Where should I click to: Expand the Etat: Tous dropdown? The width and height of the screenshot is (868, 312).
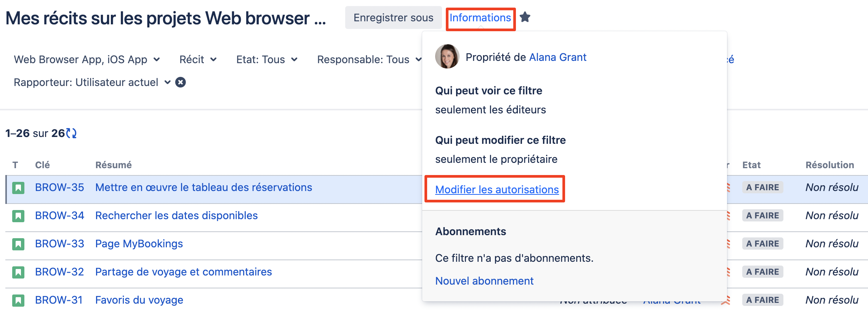(x=267, y=59)
